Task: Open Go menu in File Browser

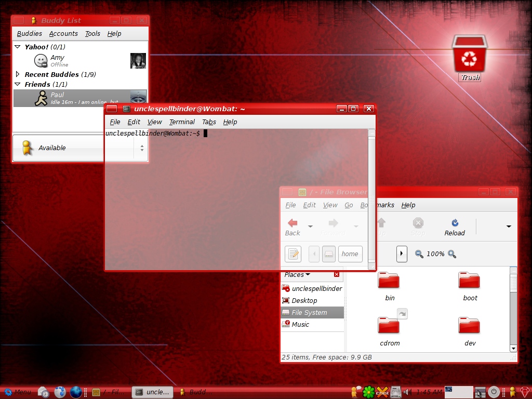Action: pyautogui.click(x=349, y=205)
